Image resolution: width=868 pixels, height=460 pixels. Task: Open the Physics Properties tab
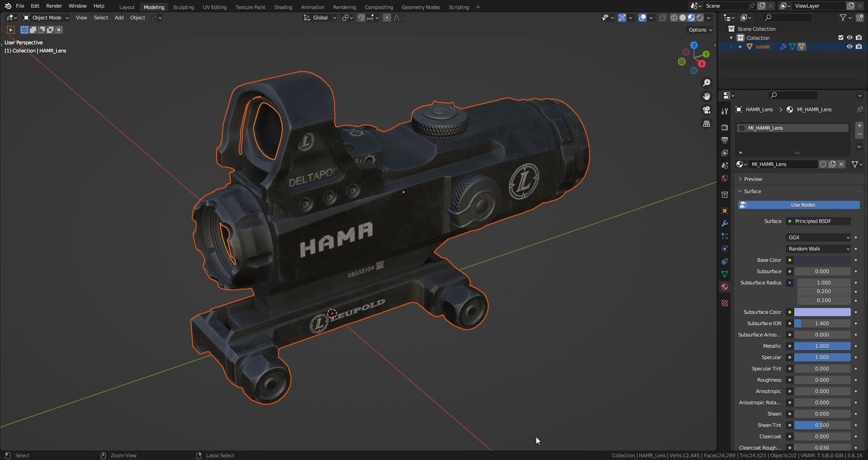(x=724, y=248)
